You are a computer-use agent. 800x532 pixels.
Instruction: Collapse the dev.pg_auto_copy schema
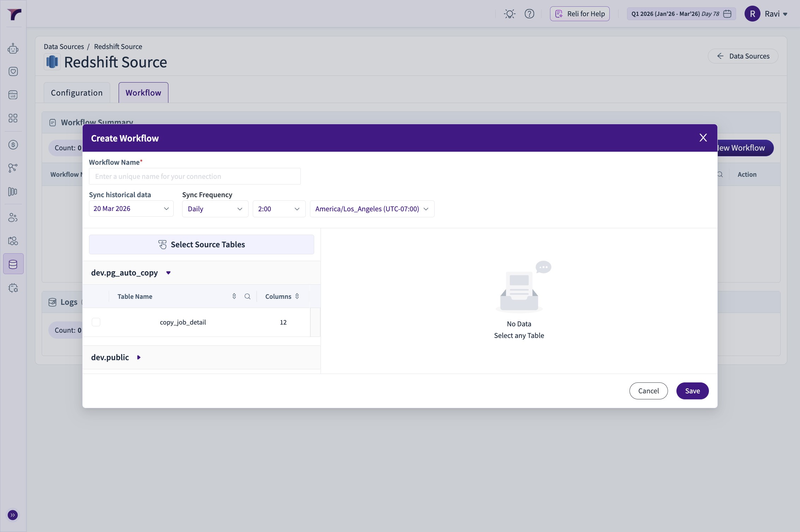click(168, 273)
